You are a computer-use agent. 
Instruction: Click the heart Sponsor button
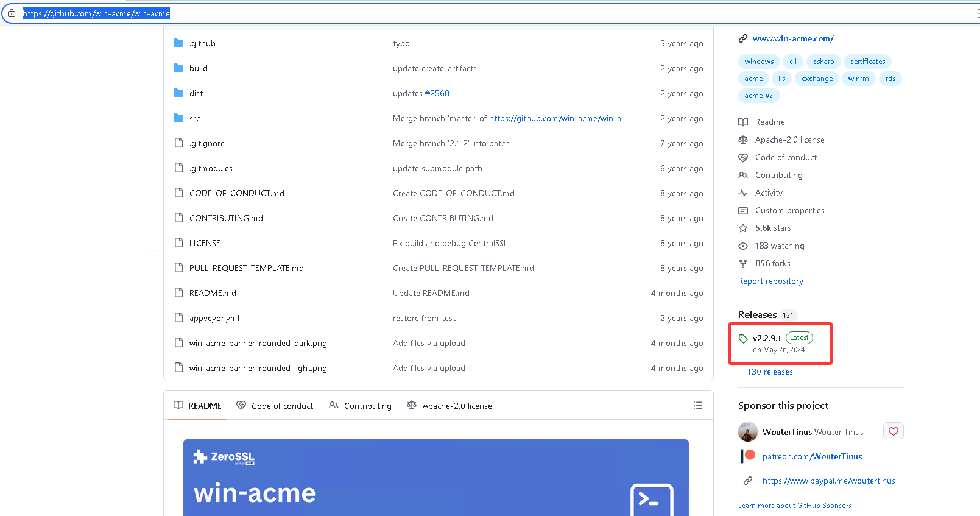894,431
